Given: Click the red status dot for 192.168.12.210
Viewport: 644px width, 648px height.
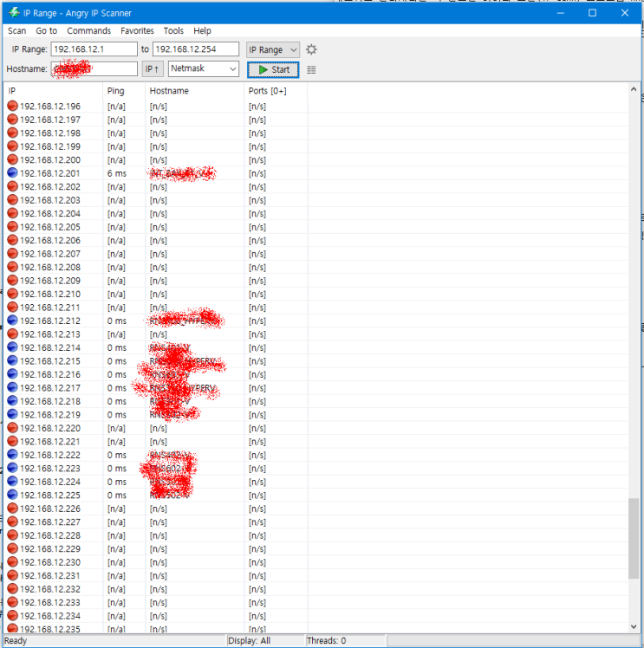Looking at the screenshot, I should (12, 294).
